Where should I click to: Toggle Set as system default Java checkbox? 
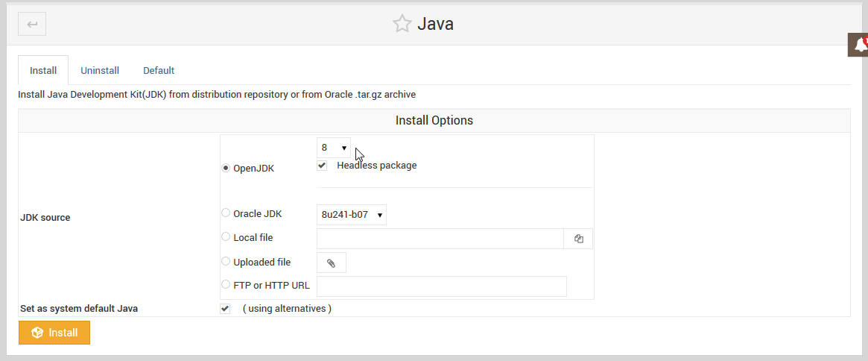tap(225, 309)
